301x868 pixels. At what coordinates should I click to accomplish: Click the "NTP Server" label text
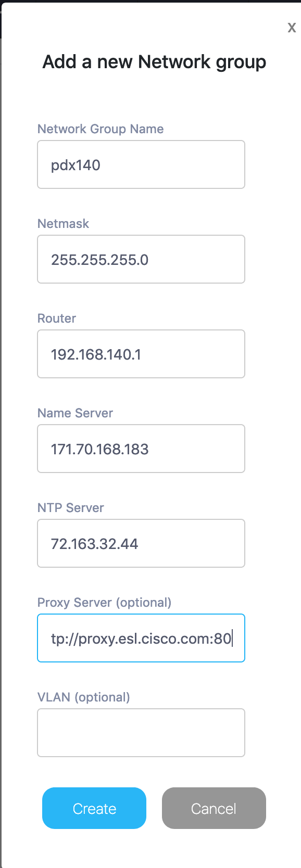pos(71,508)
